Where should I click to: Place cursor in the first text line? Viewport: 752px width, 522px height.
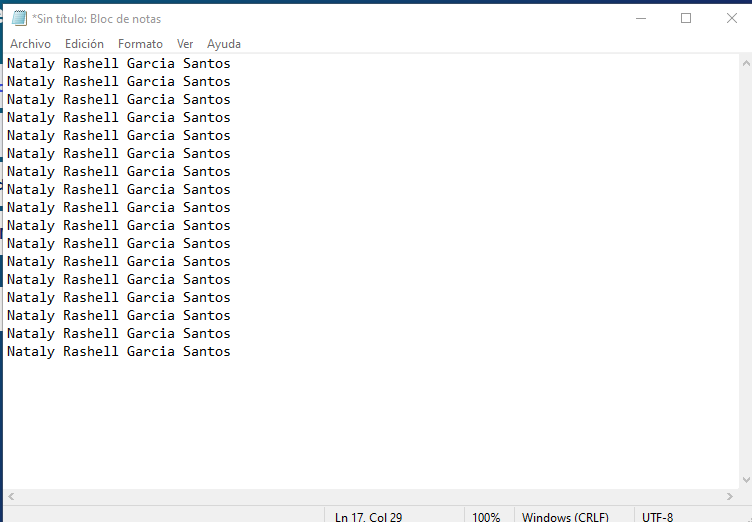coord(118,63)
